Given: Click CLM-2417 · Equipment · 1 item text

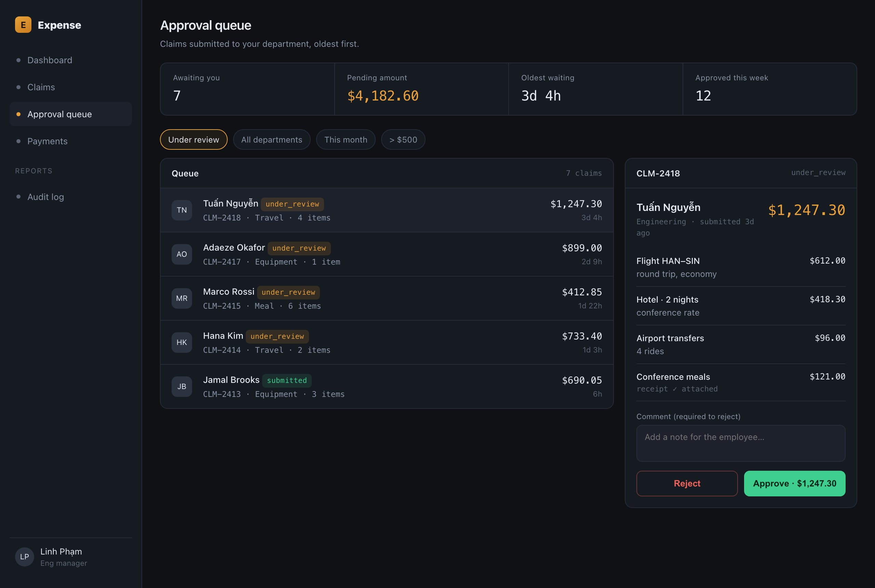Looking at the screenshot, I should pyautogui.click(x=272, y=262).
